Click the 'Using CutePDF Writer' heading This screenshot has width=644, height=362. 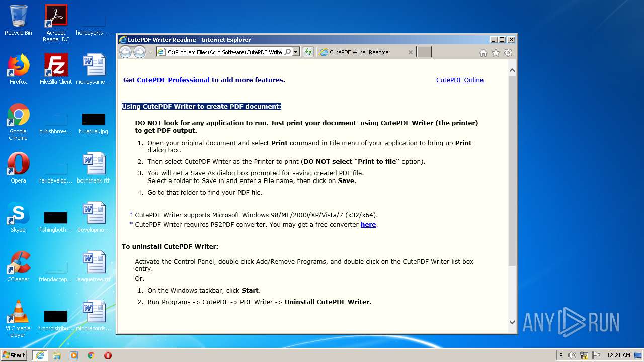click(201, 106)
